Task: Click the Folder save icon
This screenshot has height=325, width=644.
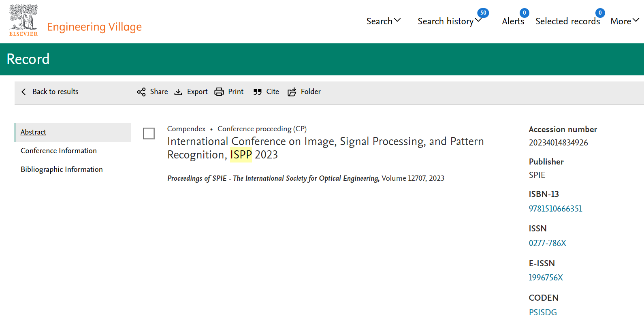Action: point(292,92)
